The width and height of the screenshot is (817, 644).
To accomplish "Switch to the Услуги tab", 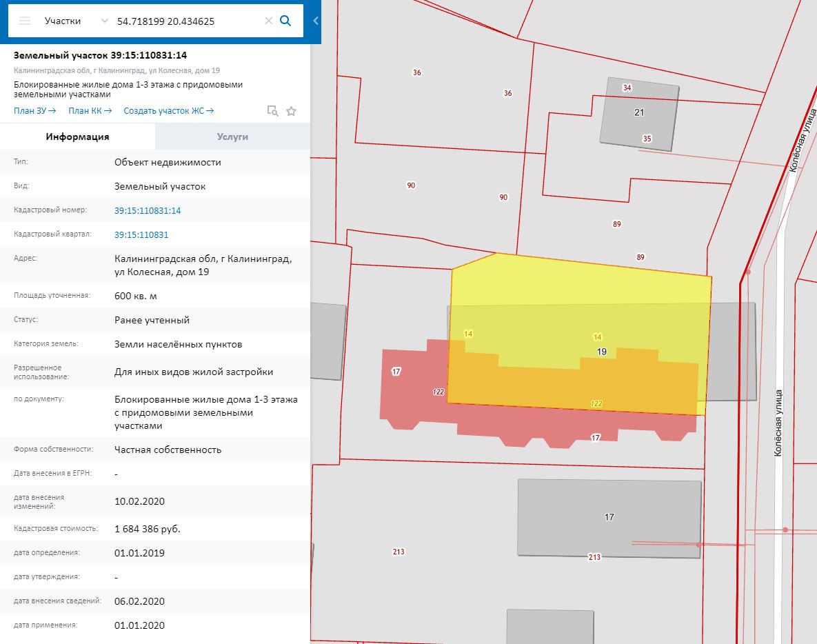I will pos(232,137).
